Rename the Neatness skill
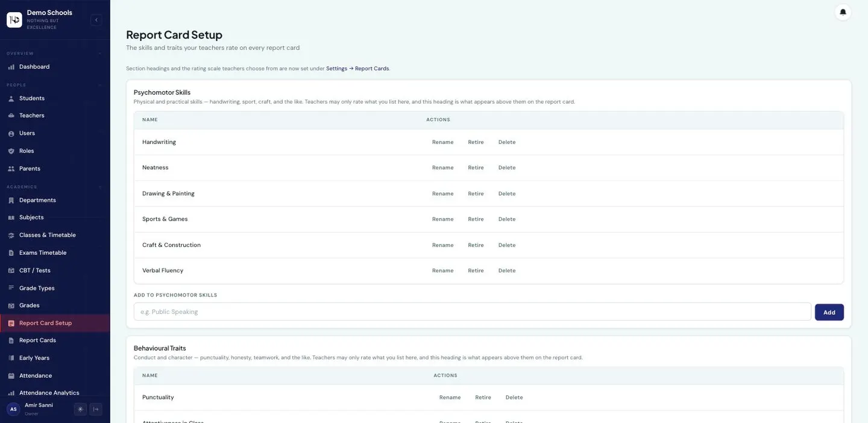Image resolution: width=868 pixels, height=423 pixels. 442,168
